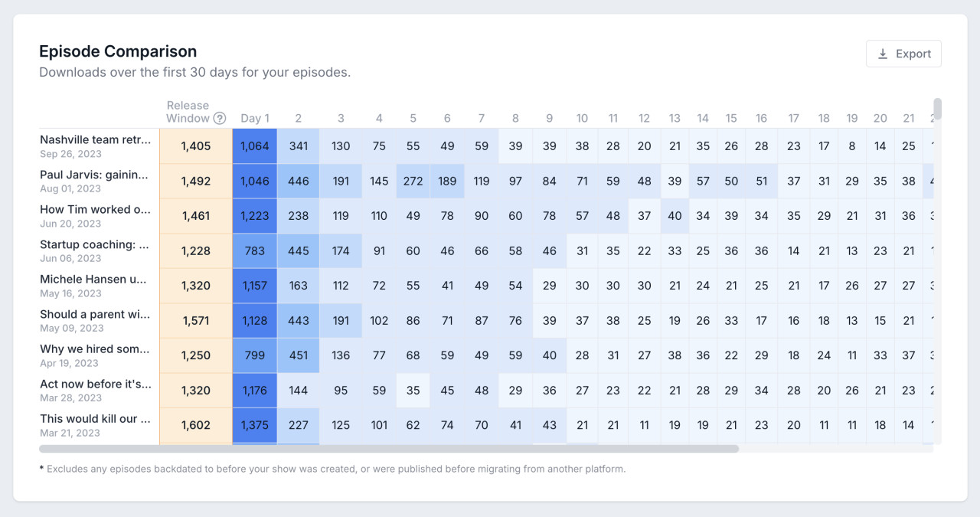980x517 pixels.
Task: Click the This would kill our episode
Action: pos(95,418)
